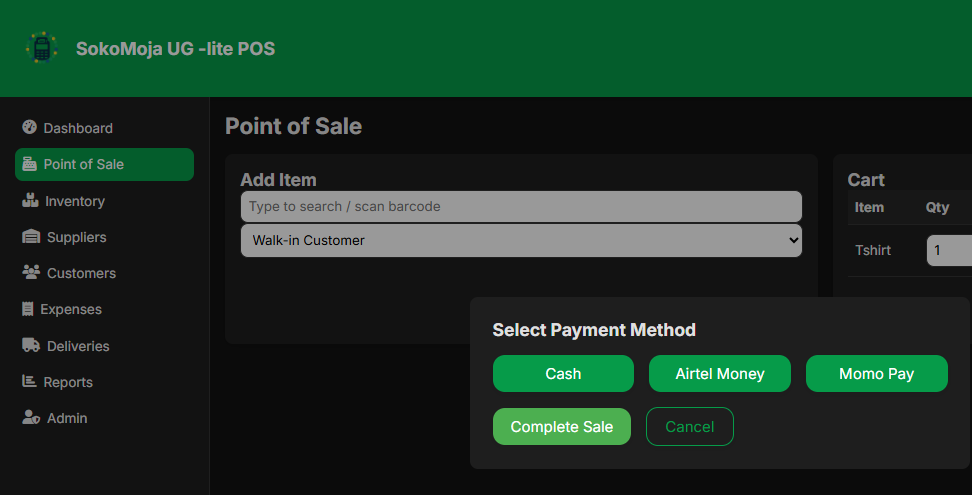Click the Admin user-shield icon
Viewport: 972px width, 495px height.
(31, 417)
